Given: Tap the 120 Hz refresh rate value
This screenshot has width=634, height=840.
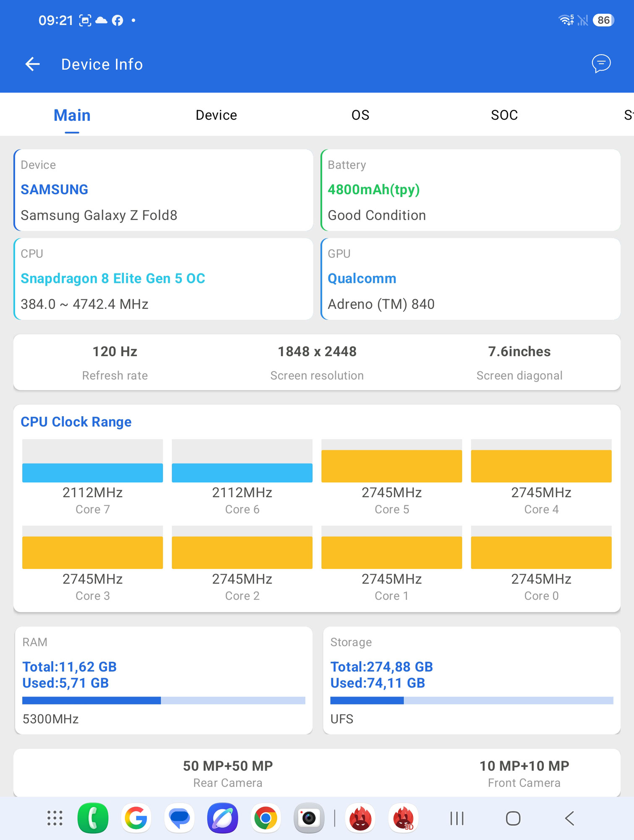Looking at the screenshot, I should 115,352.
